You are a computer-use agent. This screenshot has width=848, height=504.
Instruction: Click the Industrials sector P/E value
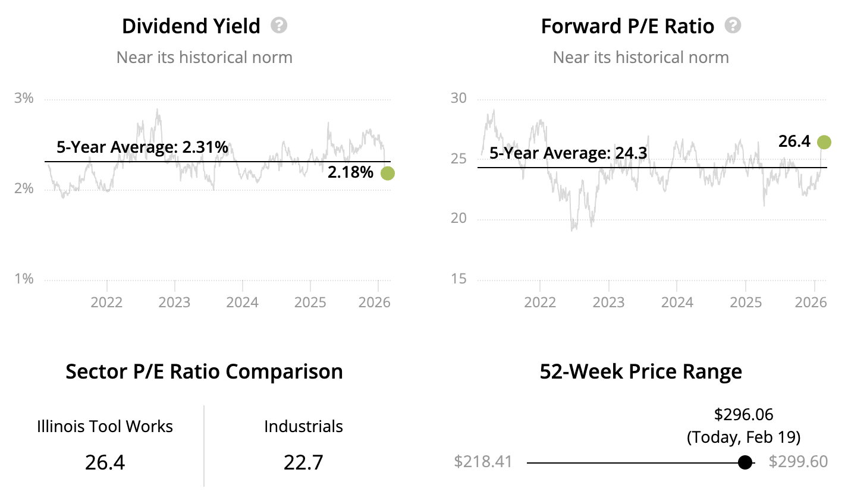pyautogui.click(x=303, y=462)
